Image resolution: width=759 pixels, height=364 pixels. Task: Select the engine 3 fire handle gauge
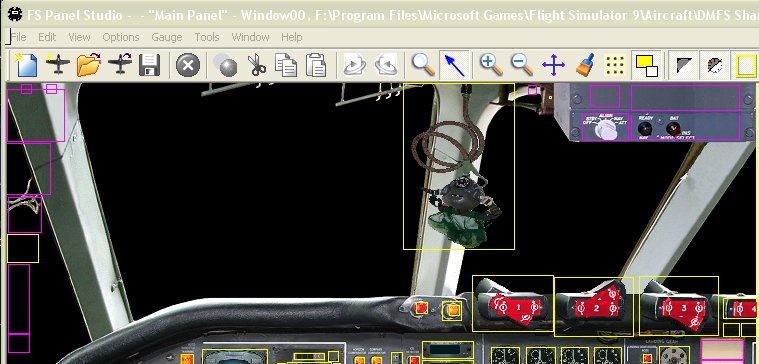point(679,306)
